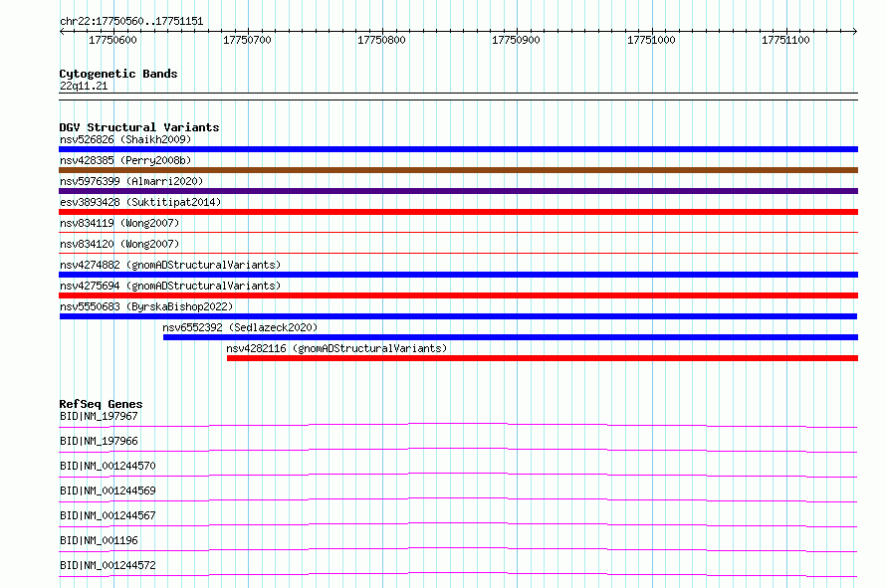This screenshot has width=886, height=588.
Task: Open the nsv428385 (Perry2008b) variant label
Action: (x=125, y=160)
